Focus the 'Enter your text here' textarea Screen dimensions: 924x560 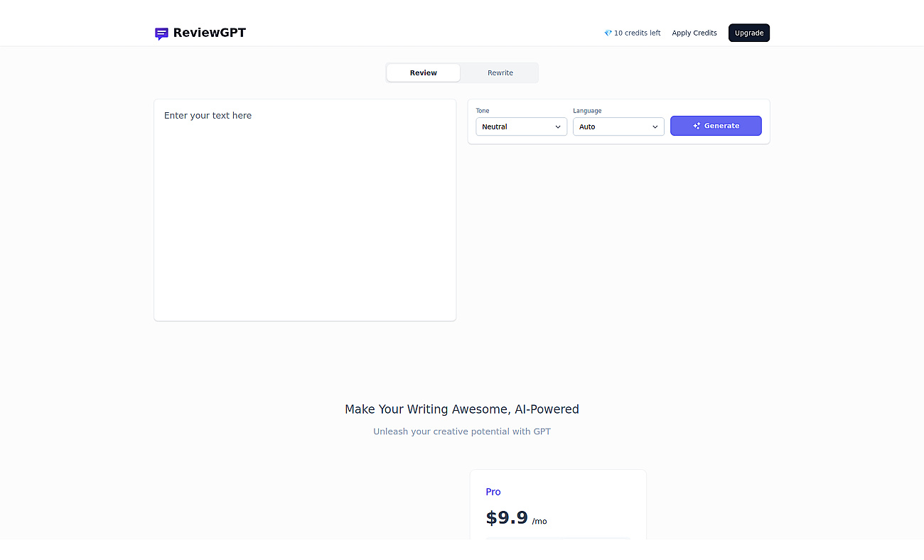[x=305, y=210]
